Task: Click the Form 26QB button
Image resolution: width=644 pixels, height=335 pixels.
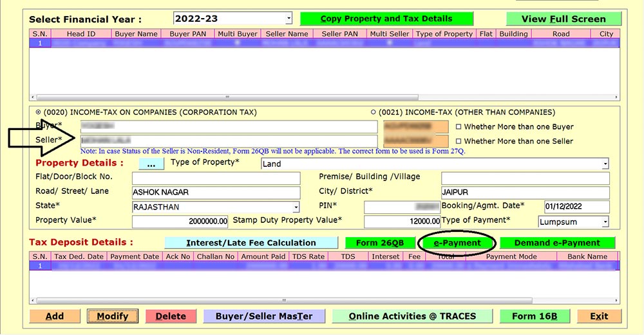Action: [380, 243]
